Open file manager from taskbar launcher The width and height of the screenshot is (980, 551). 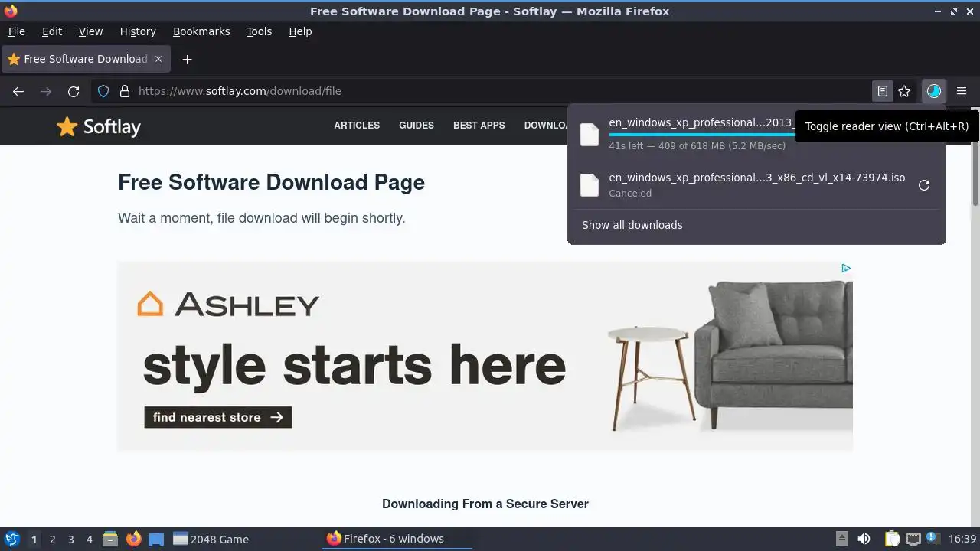tap(110, 539)
